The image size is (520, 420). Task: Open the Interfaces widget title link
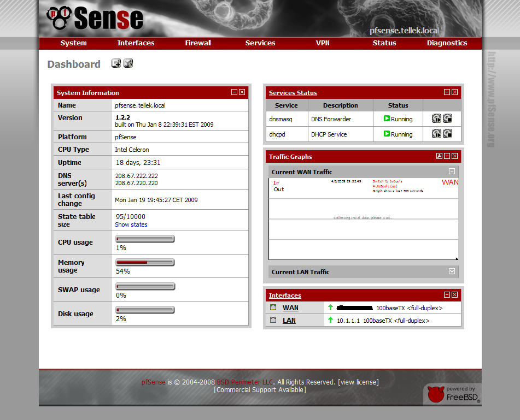tap(285, 295)
